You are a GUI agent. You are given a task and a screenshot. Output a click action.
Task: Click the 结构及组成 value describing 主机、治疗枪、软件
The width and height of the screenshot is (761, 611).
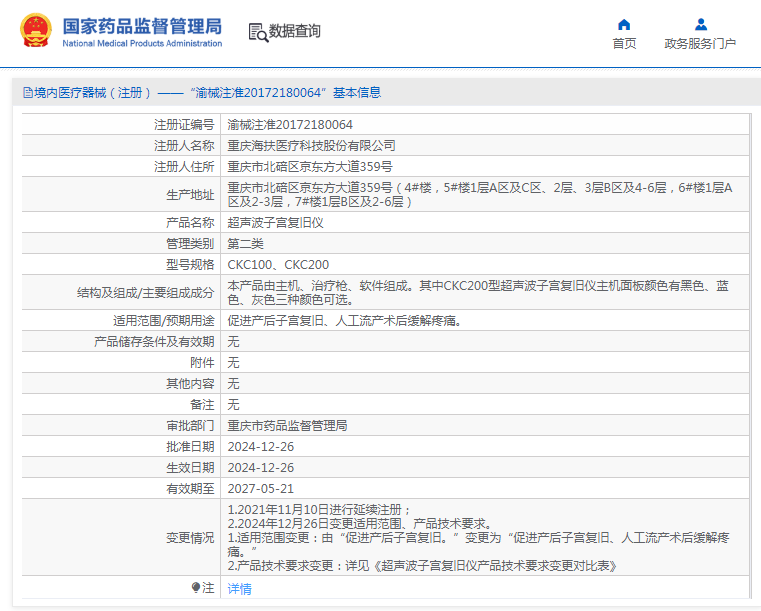tap(478, 293)
